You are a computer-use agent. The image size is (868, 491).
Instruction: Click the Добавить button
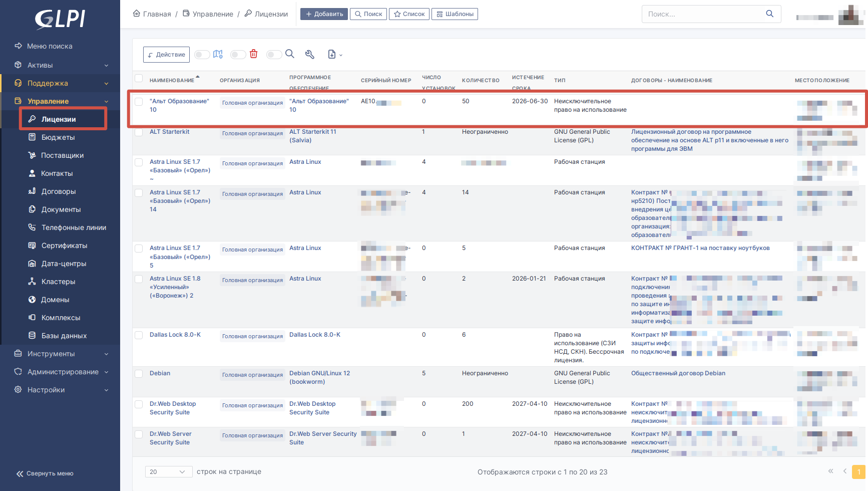(x=324, y=14)
